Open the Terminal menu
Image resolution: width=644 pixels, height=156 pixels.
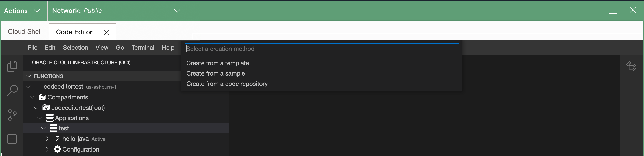(x=143, y=48)
